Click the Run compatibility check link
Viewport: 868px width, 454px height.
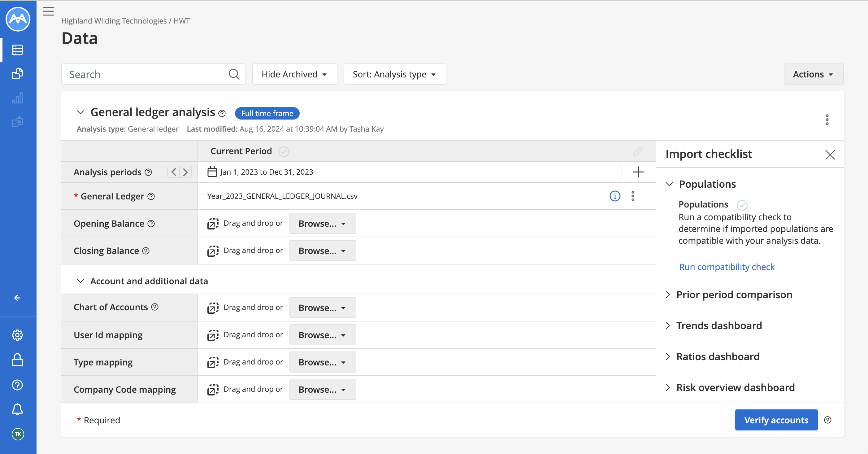[x=727, y=267]
